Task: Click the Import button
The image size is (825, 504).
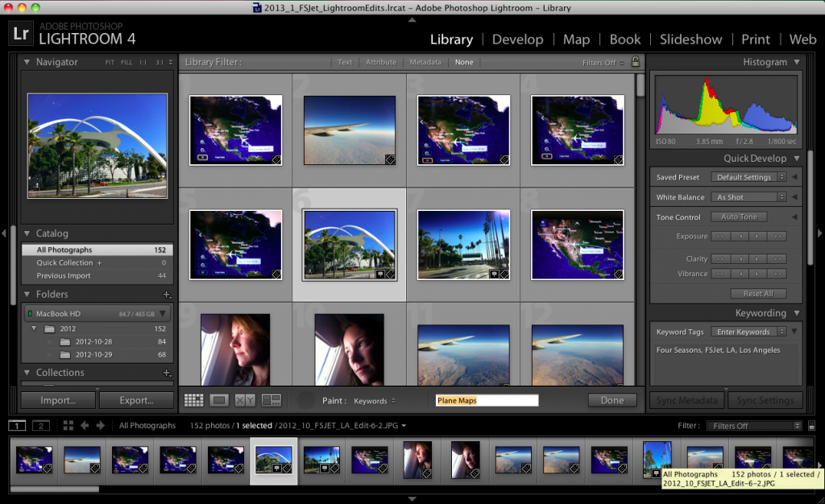Action: pyautogui.click(x=58, y=400)
